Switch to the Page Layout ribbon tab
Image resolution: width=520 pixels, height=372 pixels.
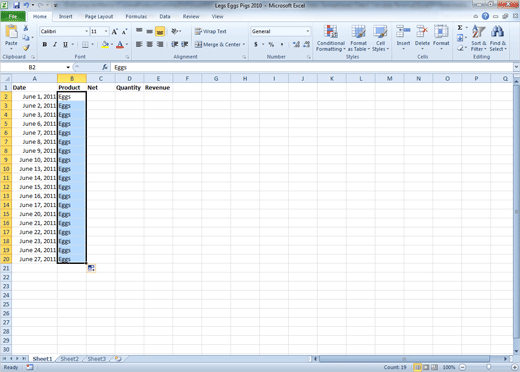tap(99, 16)
